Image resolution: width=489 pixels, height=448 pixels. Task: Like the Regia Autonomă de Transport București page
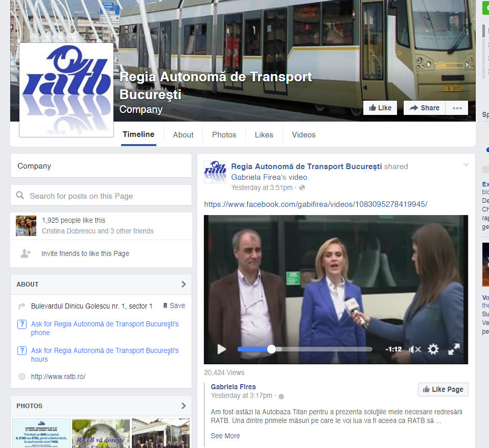click(380, 108)
